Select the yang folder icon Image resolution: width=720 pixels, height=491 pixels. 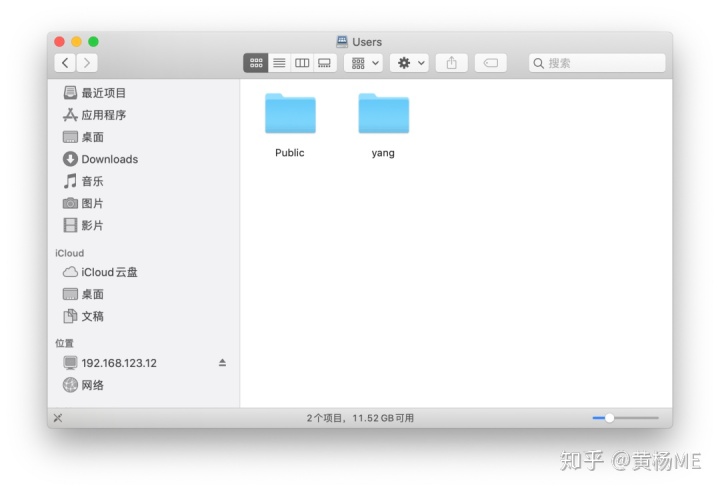click(383, 113)
